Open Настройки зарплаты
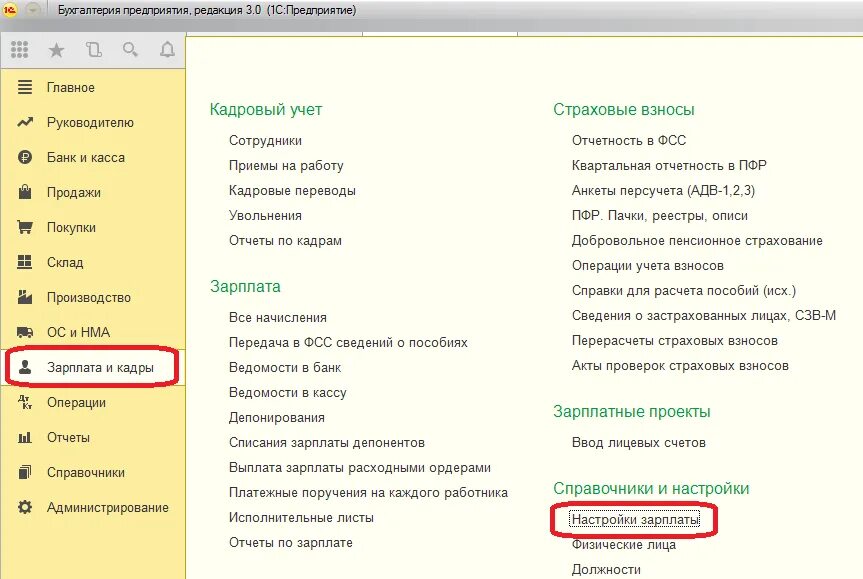 [635, 520]
